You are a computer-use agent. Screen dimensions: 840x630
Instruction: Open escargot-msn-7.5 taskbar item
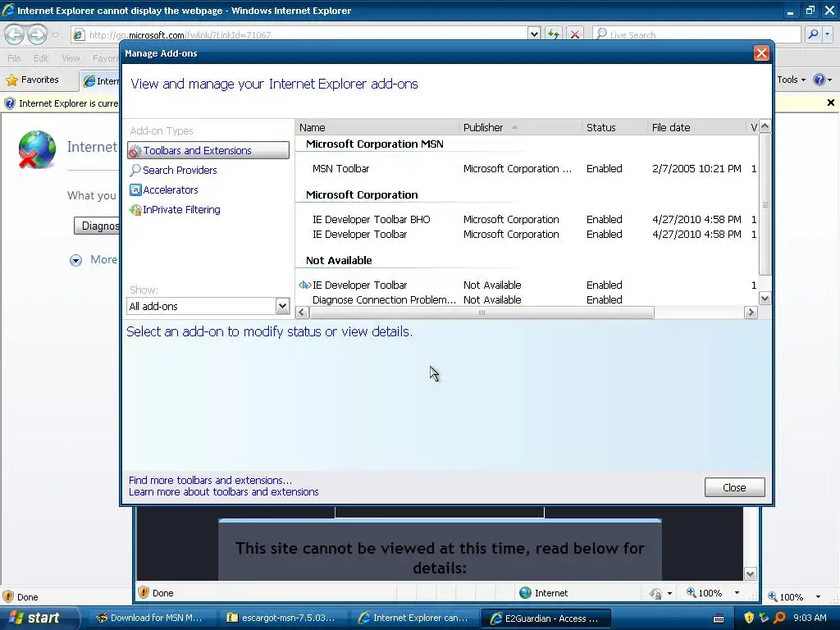click(x=281, y=619)
